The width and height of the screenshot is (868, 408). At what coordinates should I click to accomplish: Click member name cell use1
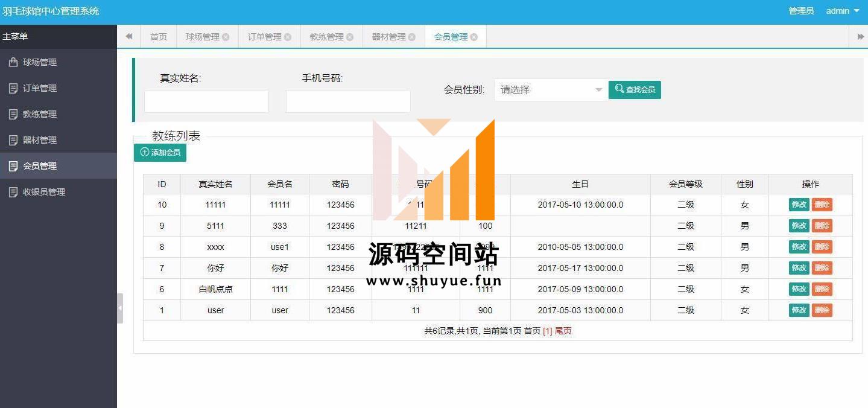[x=280, y=247]
